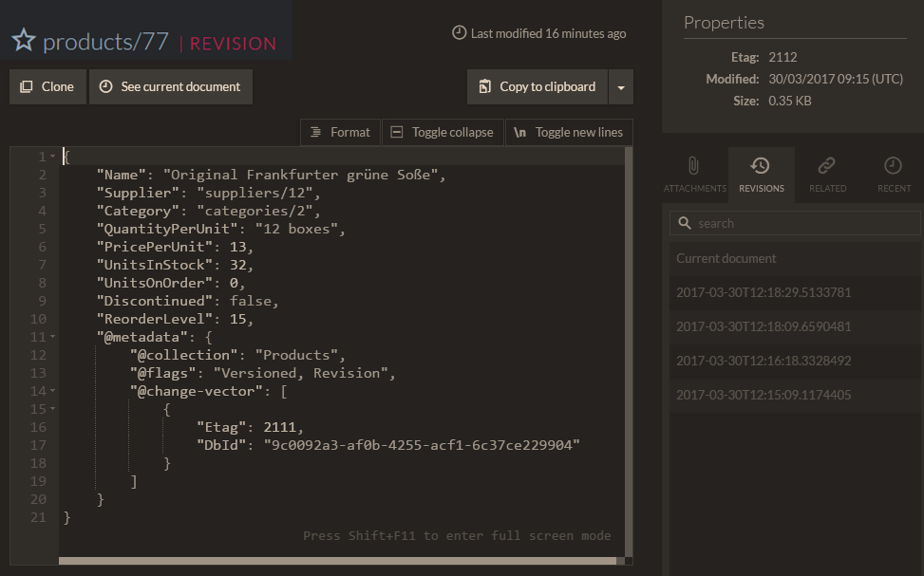Click the "Discontinued" key on line 9
Viewport: 924px width, 576px height.
click(x=155, y=301)
